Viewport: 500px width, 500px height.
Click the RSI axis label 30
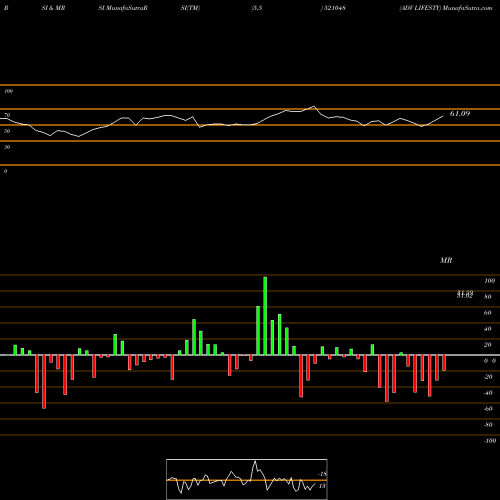tap(7, 147)
